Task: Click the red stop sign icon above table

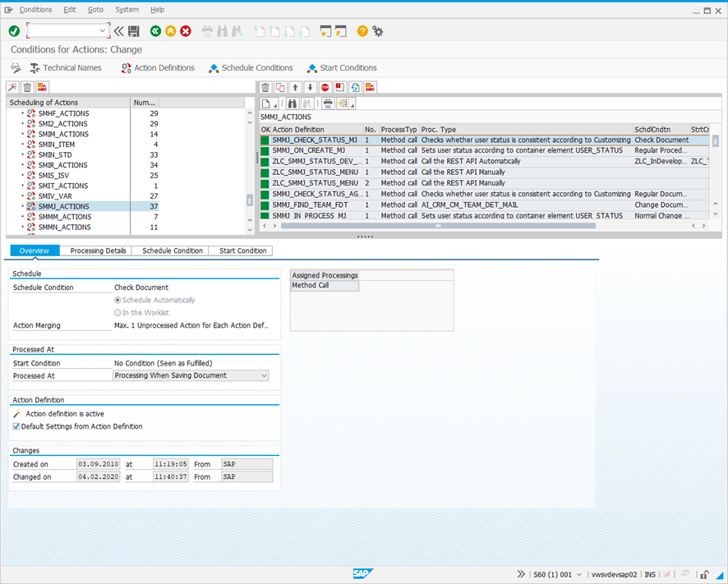Action: point(325,87)
